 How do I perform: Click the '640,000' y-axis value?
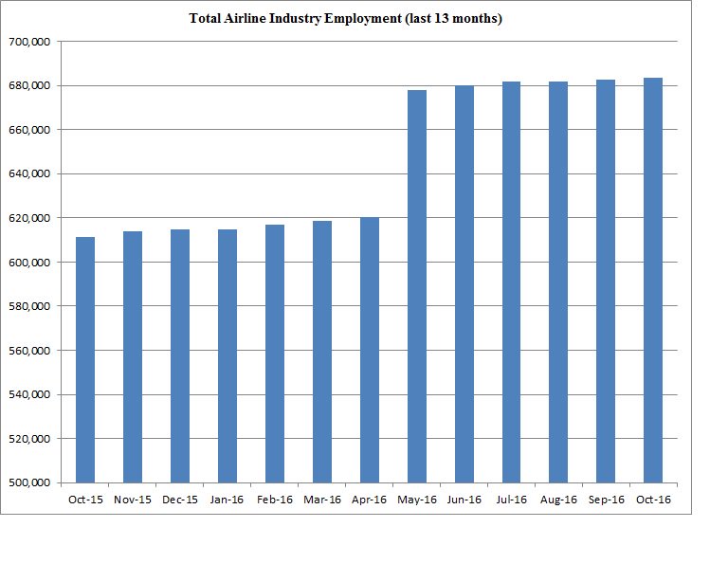point(29,174)
